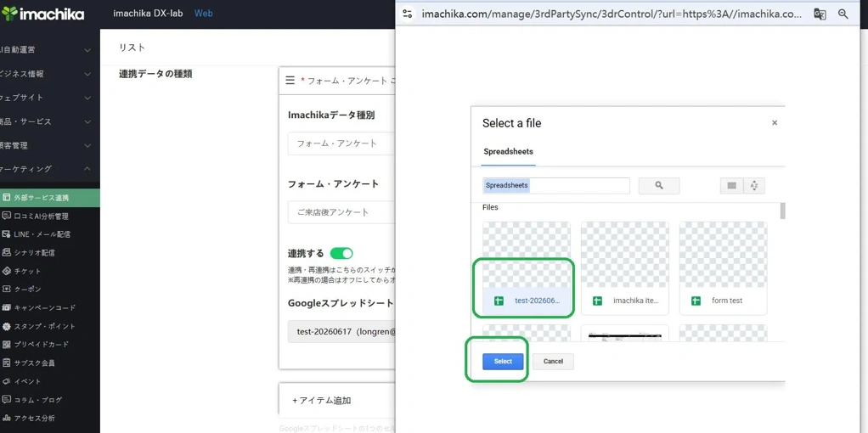The image size is (868, 433).
Task: Switch file picker to list view icon
Action: (x=731, y=186)
